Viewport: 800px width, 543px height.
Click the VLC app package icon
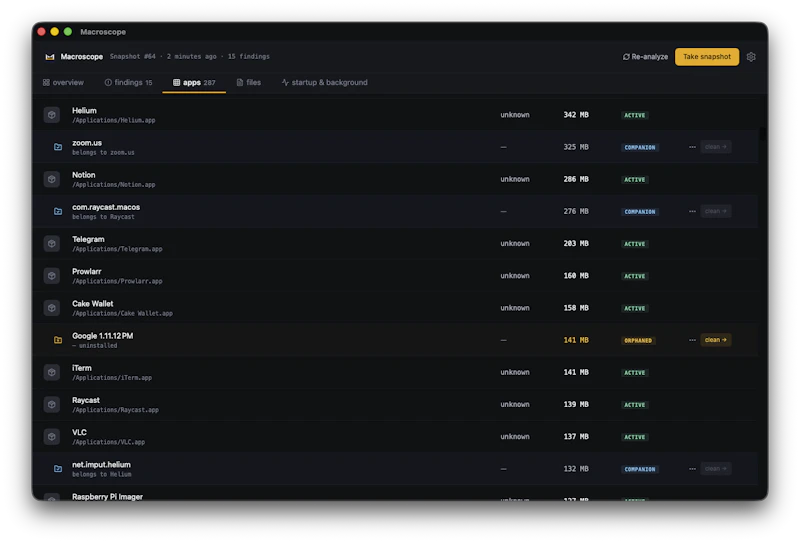(52, 436)
